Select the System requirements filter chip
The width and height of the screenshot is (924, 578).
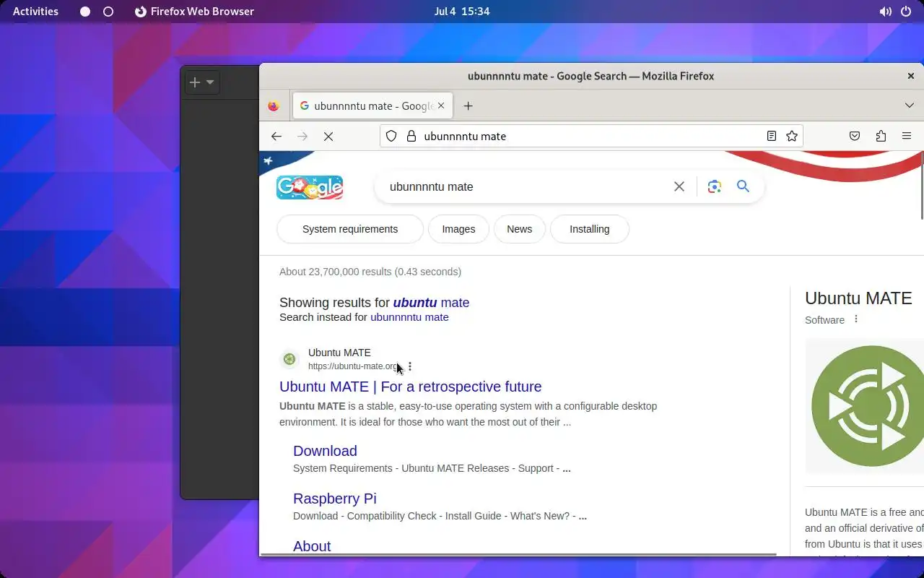tap(350, 229)
